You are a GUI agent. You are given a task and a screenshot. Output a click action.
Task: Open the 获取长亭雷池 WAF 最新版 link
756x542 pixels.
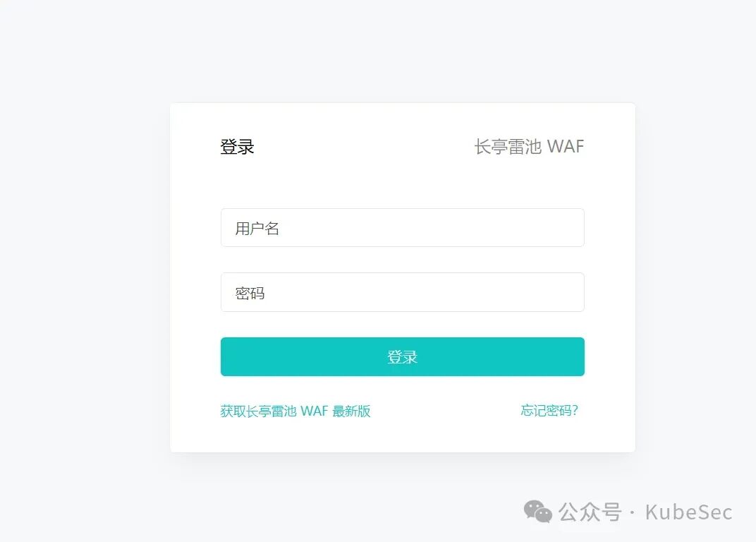click(x=295, y=411)
